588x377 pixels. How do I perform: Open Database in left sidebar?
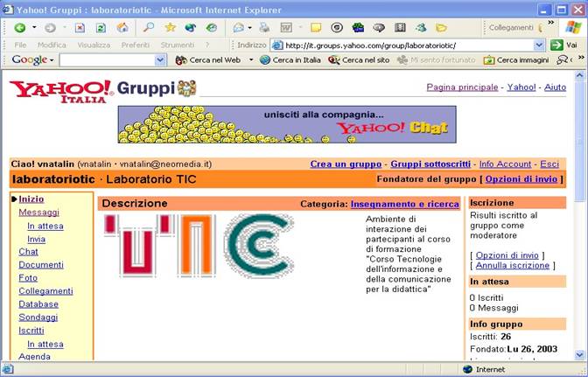38,304
